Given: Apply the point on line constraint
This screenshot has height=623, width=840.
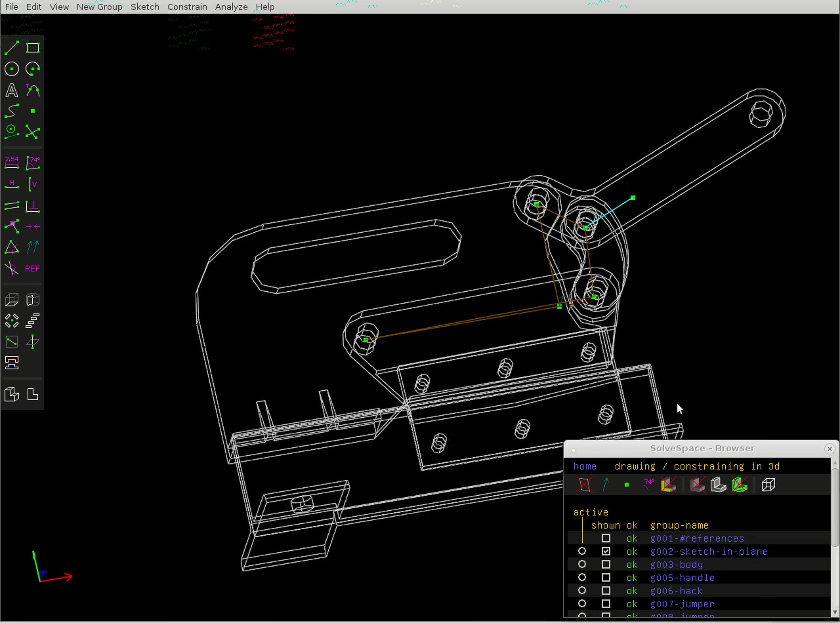Looking at the screenshot, I should coord(12,226).
